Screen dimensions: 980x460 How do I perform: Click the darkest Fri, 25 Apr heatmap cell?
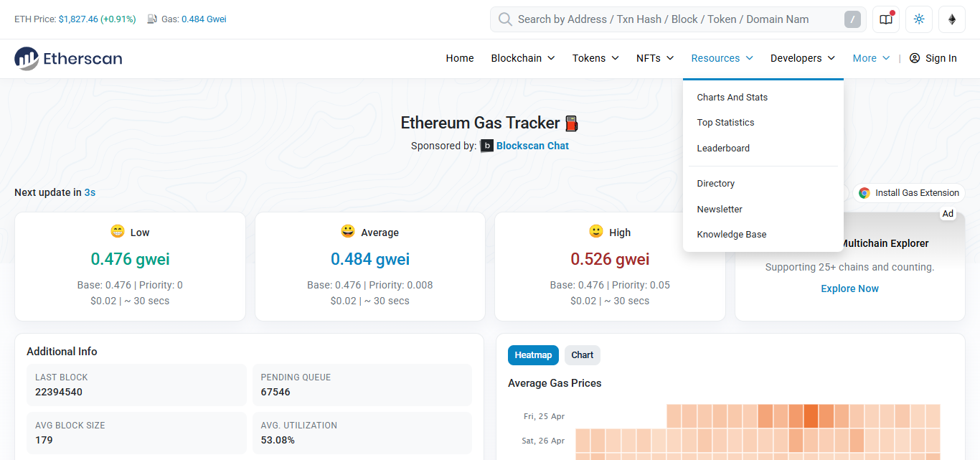tap(811, 416)
